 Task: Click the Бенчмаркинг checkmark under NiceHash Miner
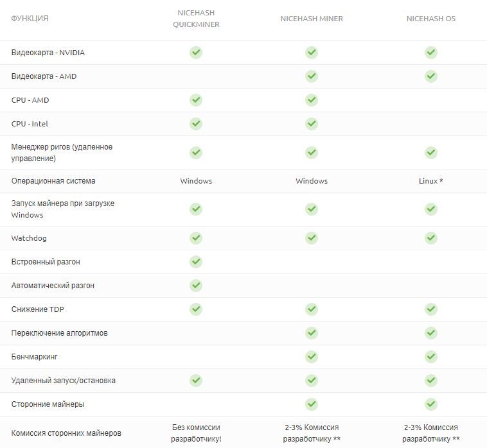click(312, 357)
